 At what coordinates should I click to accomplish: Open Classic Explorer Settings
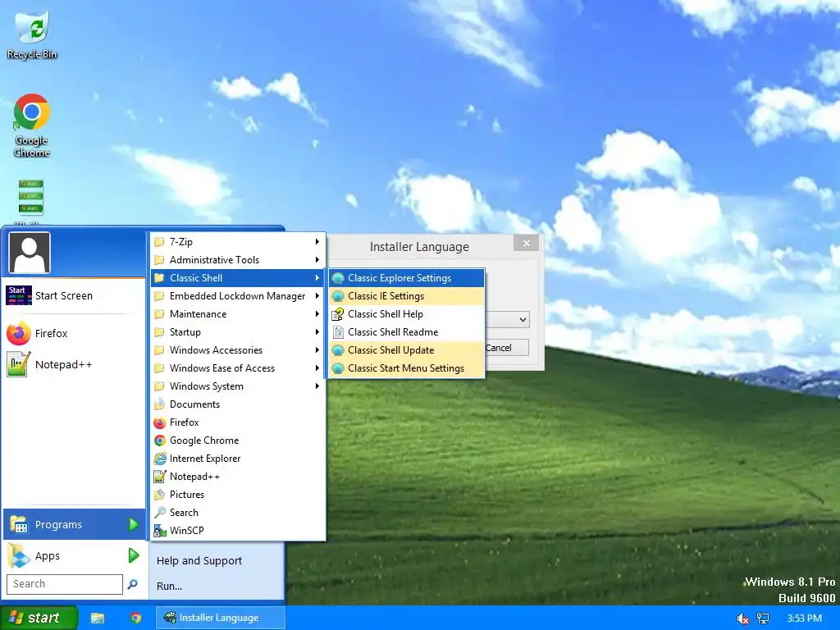tap(407, 278)
